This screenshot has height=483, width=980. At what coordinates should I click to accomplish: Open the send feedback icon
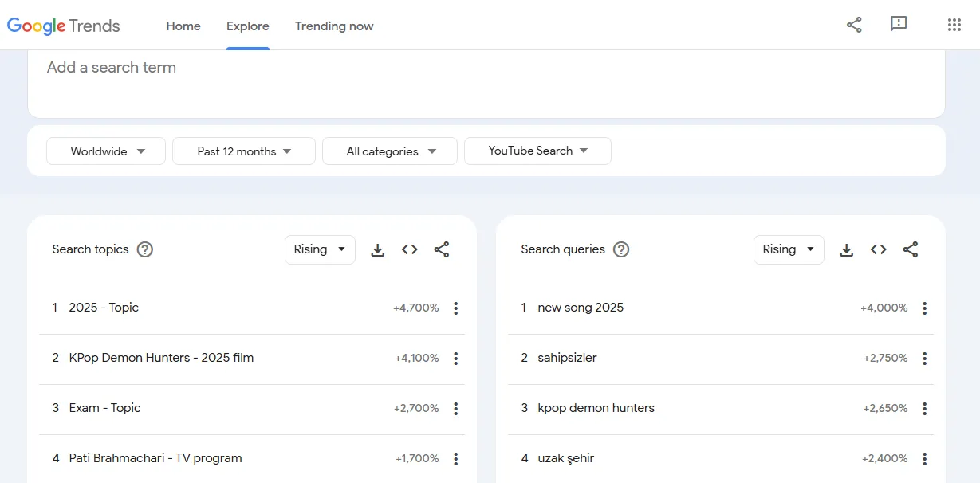[x=899, y=25]
